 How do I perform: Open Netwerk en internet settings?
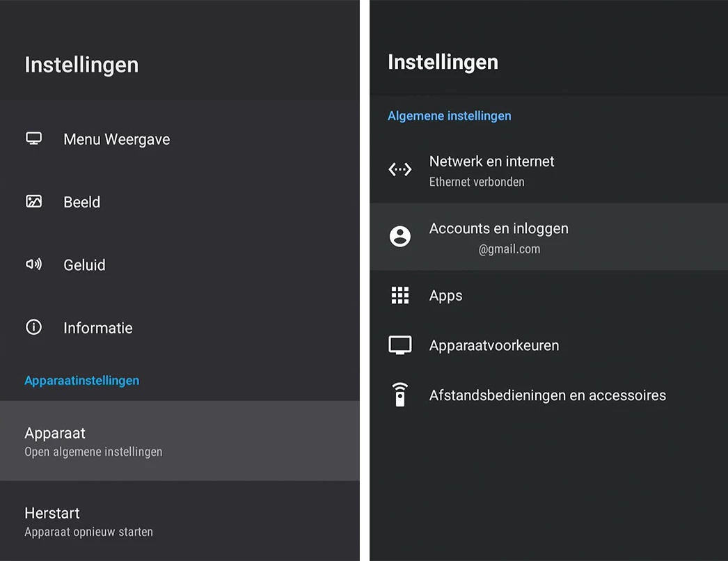coord(491,170)
